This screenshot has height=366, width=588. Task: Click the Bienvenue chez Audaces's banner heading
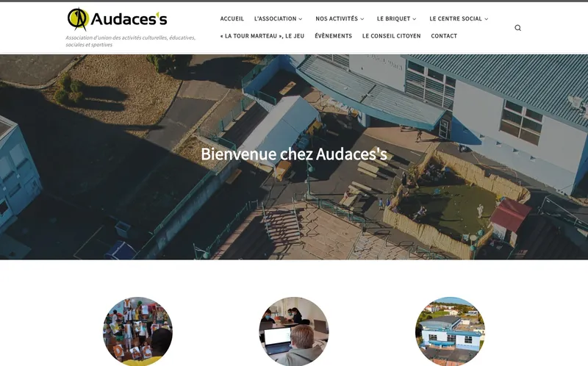pos(293,154)
